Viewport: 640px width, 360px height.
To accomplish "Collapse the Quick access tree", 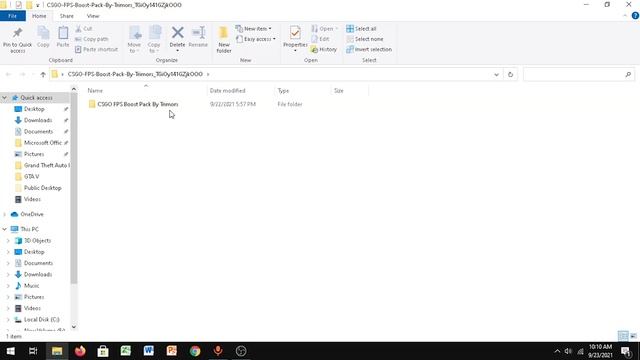I will [4, 98].
